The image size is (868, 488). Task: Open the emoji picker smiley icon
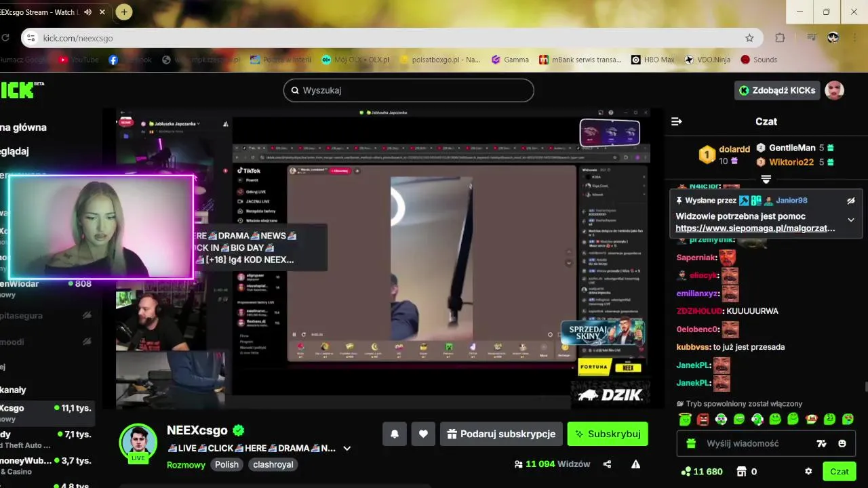pyautogui.click(x=842, y=443)
